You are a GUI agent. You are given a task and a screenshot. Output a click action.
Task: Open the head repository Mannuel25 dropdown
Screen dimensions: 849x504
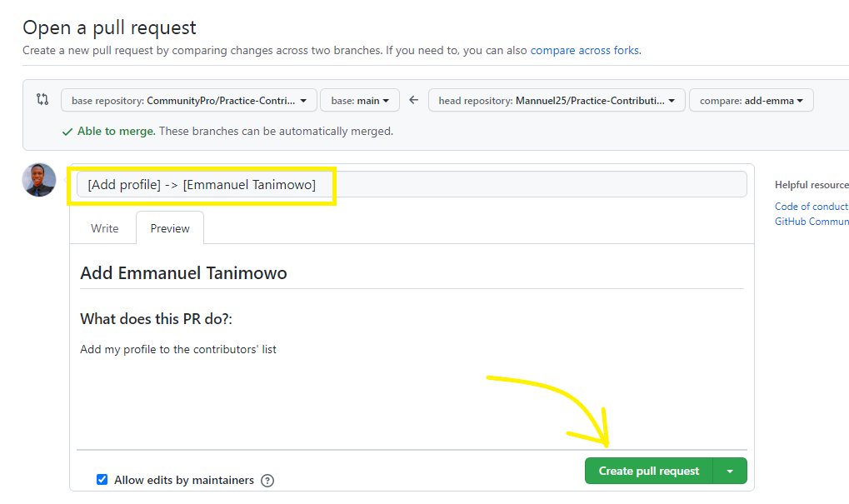(554, 99)
